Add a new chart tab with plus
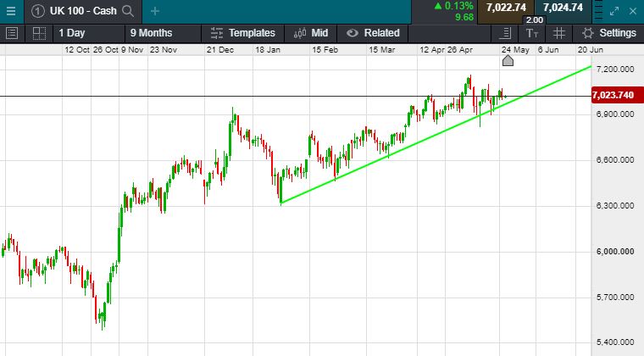The height and width of the screenshot is (356, 644). [x=154, y=11]
